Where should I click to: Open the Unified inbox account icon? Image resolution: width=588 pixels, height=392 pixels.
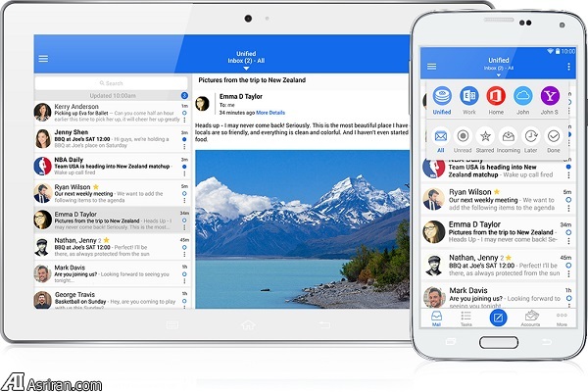coord(441,97)
